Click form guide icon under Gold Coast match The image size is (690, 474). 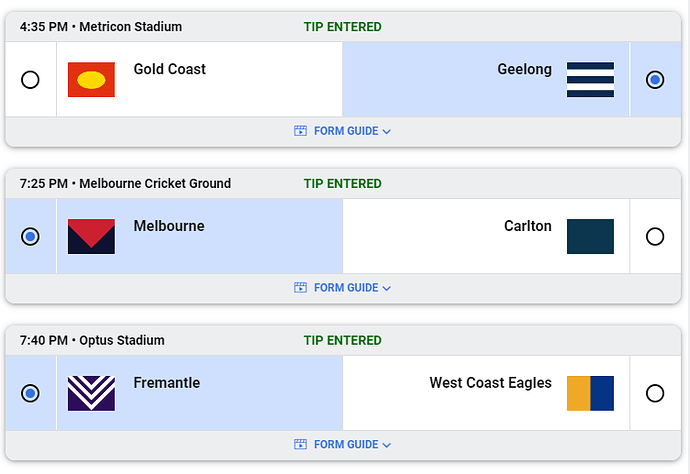300,131
